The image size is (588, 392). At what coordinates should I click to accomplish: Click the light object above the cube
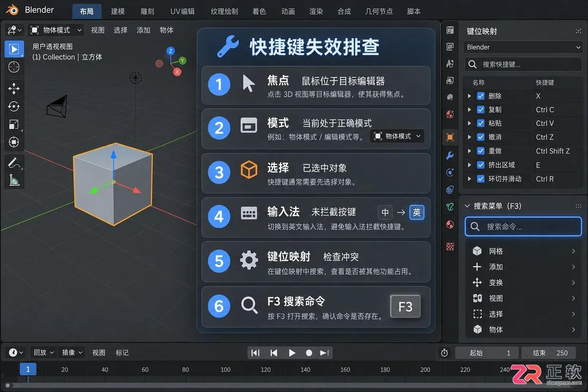click(x=135, y=78)
